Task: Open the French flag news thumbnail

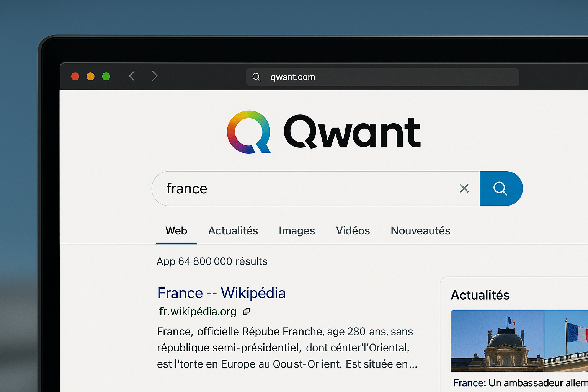Action: 566,341
